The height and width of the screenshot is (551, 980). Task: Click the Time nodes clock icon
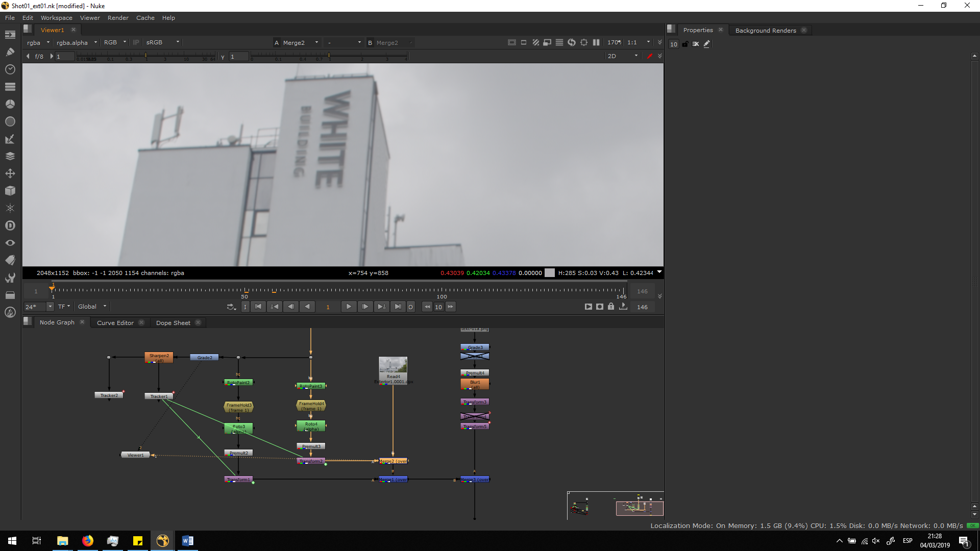pos(10,69)
